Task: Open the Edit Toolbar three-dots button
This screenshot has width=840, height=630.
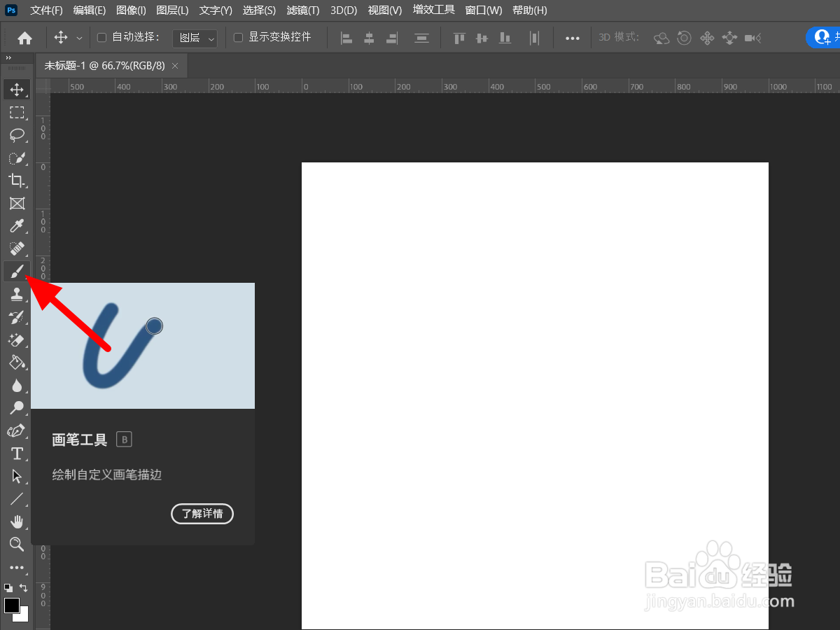Action: coord(17,568)
